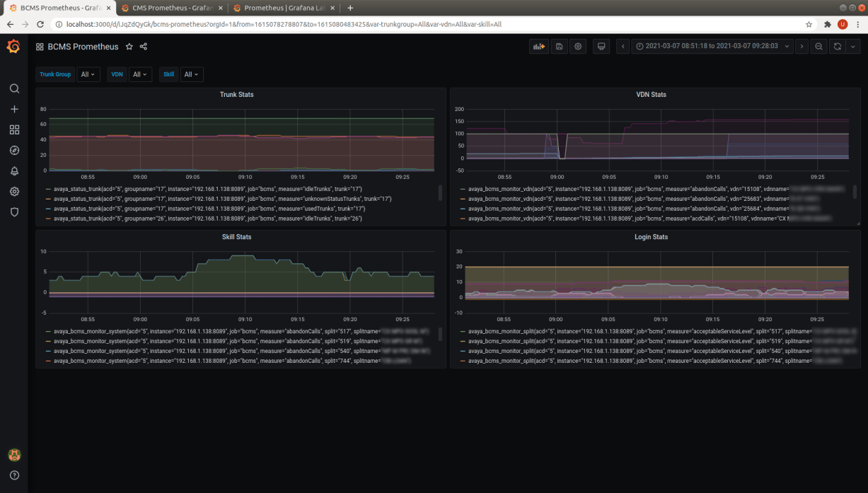Toggle abandonCalls split 517 legend series
868x493 pixels.
point(241,331)
